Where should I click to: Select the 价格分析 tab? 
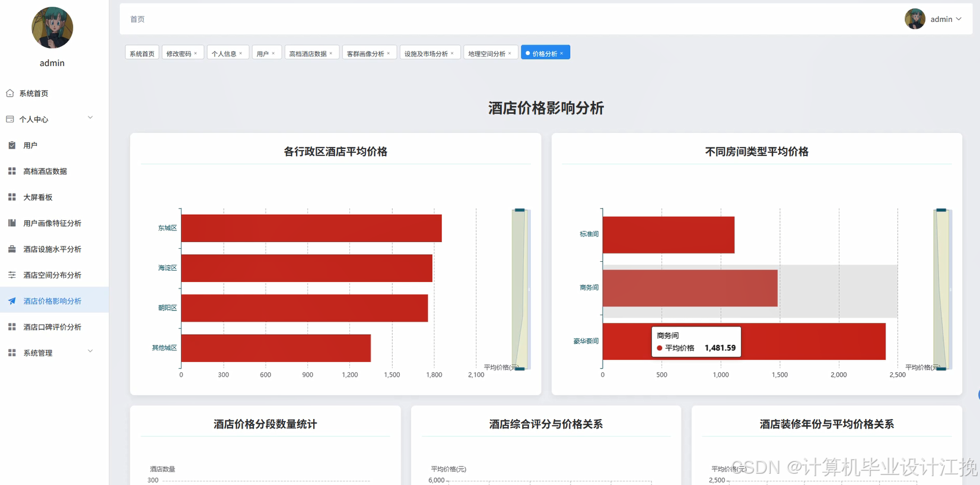tap(545, 53)
